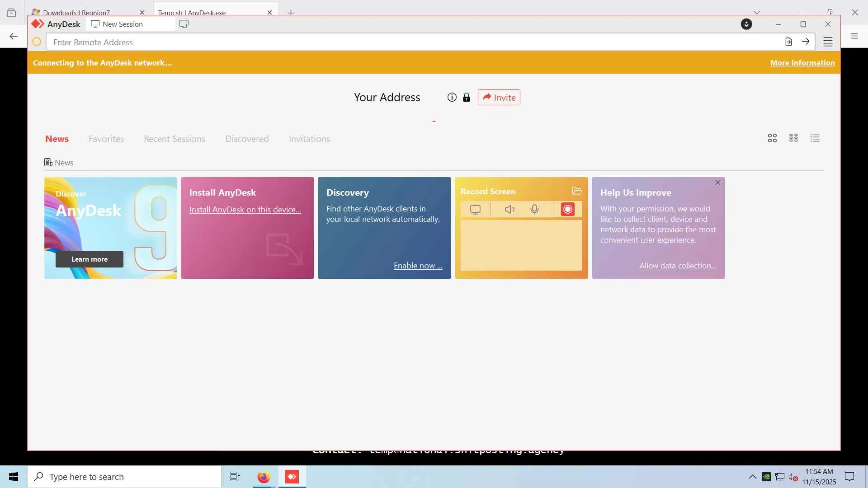Toggle screen capture monitor icon in Record Screen
Screen dimensions: 868x488
[475, 209]
